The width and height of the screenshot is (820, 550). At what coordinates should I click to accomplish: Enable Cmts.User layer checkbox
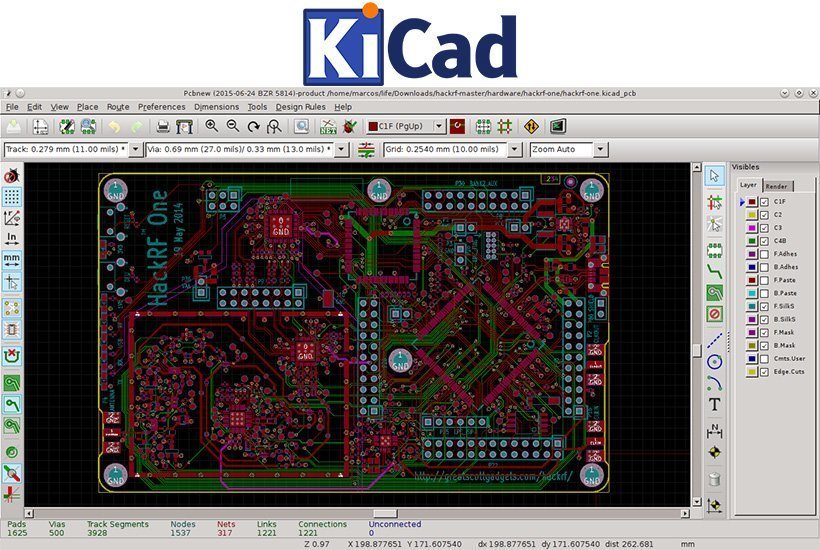[x=764, y=359]
